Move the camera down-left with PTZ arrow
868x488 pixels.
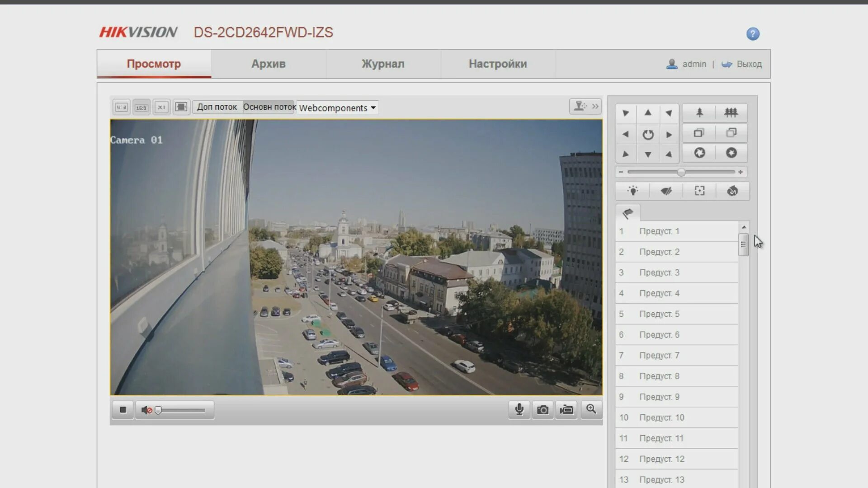(x=626, y=154)
